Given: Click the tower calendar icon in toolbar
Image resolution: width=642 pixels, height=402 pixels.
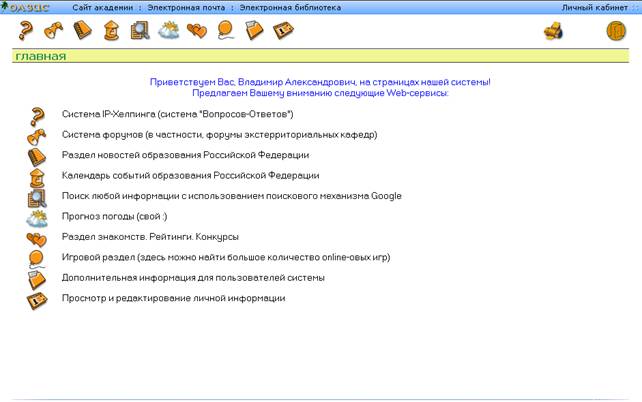Looking at the screenshot, I should pos(111,31).
